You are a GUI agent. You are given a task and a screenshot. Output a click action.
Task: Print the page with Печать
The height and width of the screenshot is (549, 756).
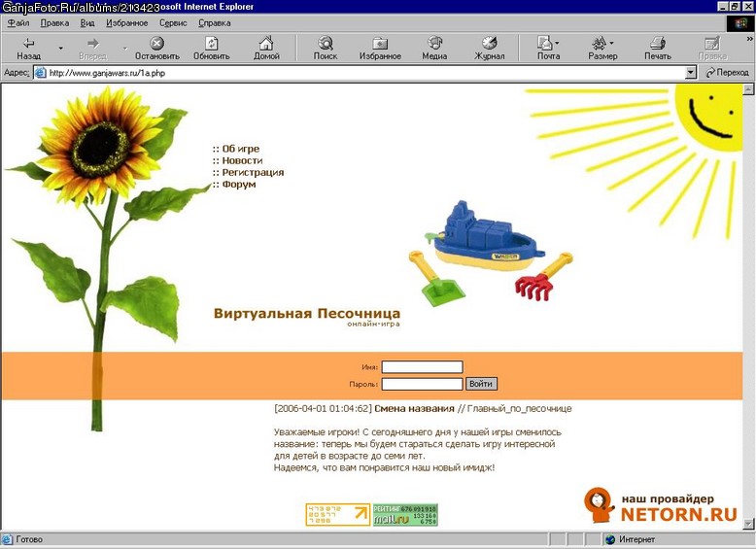point(658,48)
